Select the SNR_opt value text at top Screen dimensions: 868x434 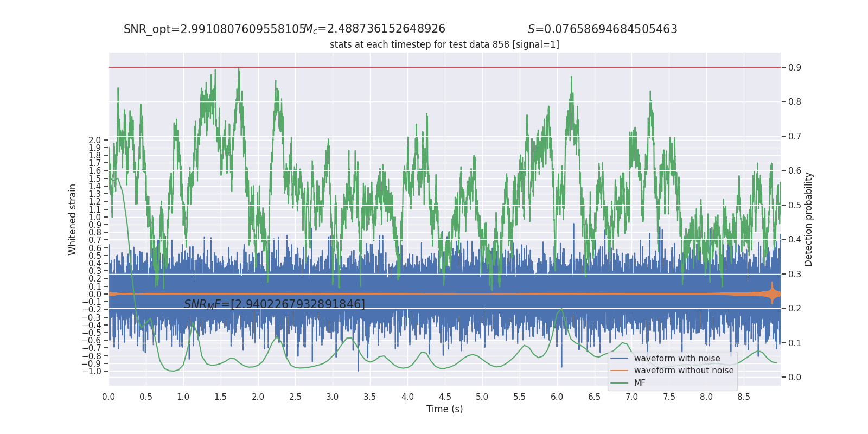coord(215,29)
